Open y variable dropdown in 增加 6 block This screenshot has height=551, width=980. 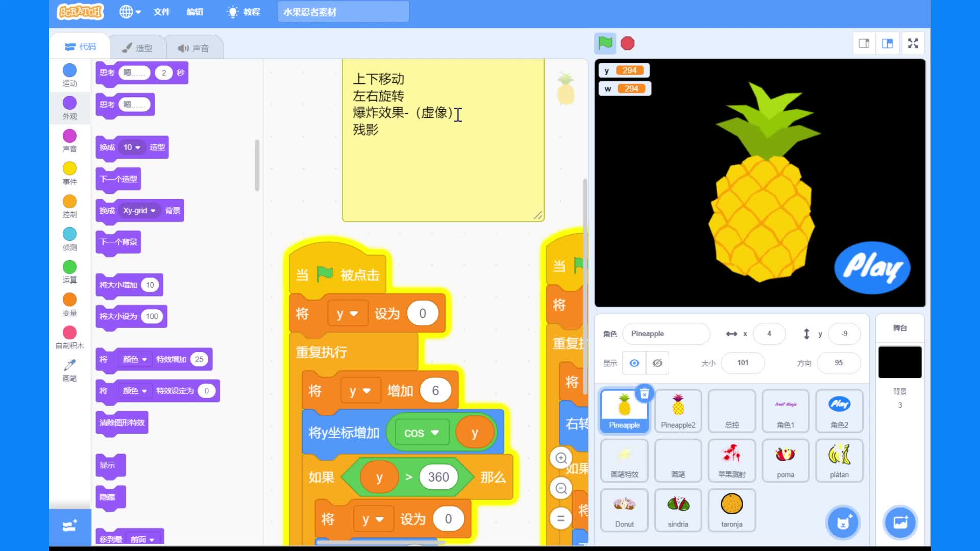pos(360,391)
